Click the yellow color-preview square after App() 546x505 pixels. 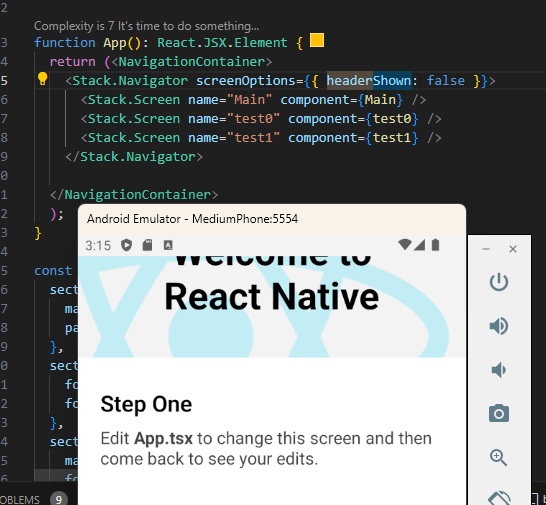point(317,40)
